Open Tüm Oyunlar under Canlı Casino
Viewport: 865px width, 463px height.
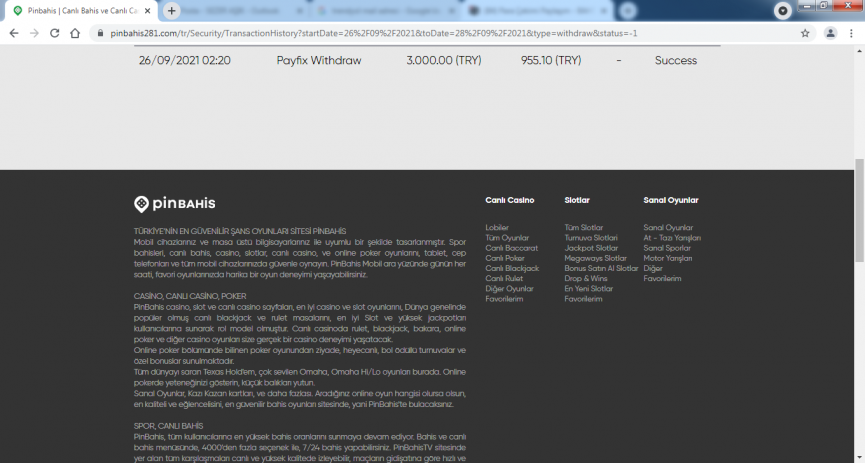(x=507, y=238)
